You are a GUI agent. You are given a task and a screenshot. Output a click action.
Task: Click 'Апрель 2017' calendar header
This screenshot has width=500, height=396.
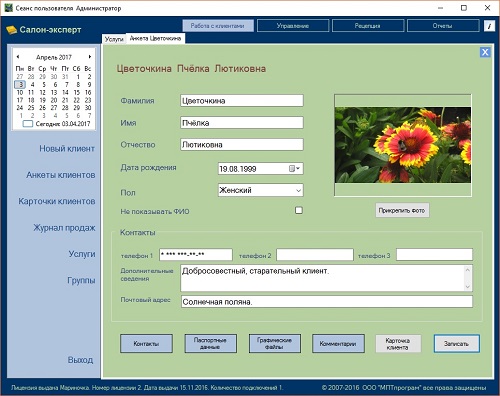tap(54, 57)
